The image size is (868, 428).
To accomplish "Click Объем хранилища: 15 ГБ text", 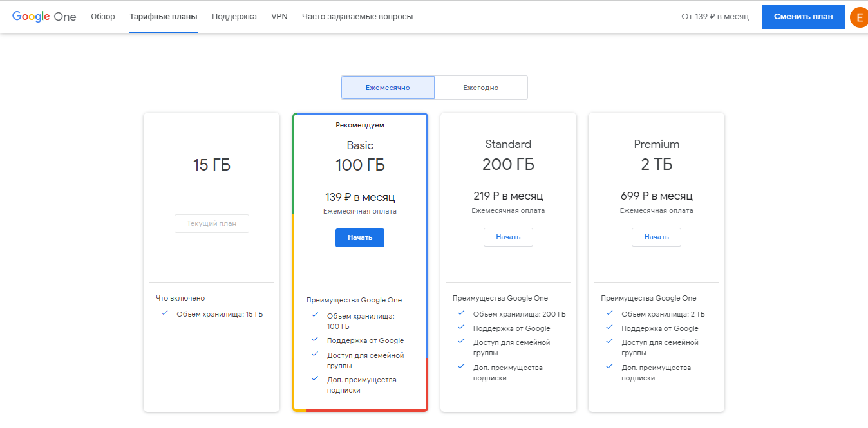I will [220, 314].
